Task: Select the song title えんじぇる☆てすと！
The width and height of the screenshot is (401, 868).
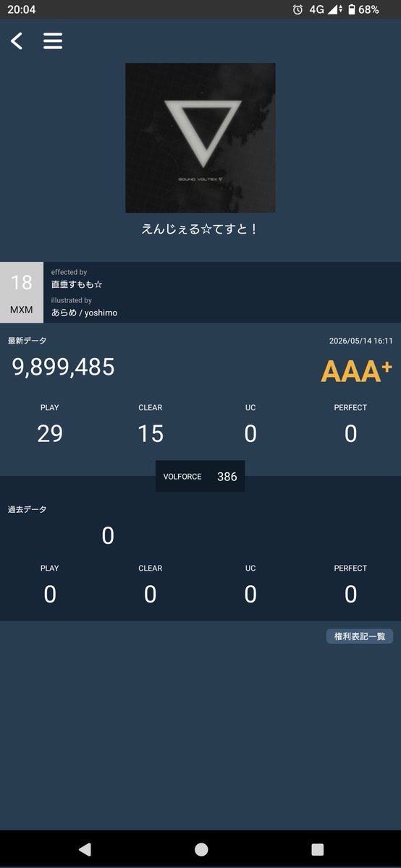Action: (x=200, y=229)
